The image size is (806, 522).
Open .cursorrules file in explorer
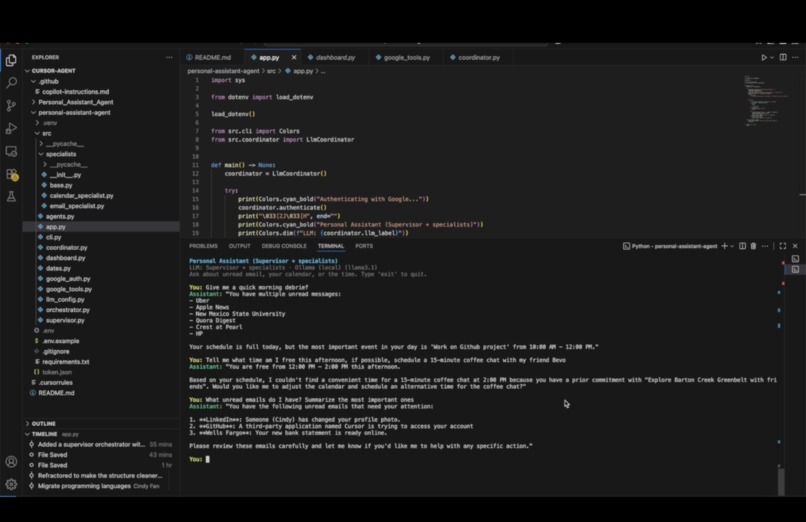pyautogui.click(x=57, y=382)
